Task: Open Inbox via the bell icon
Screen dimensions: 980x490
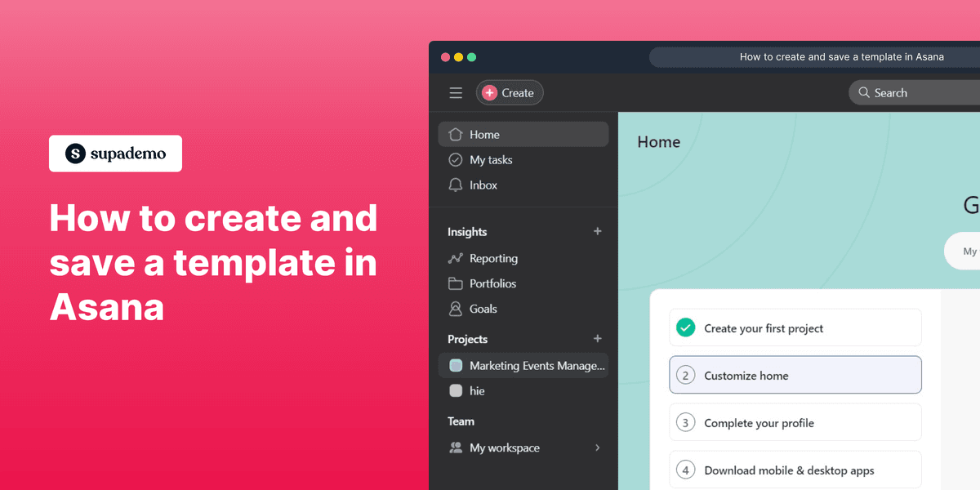Action: [x=456, y=185]
